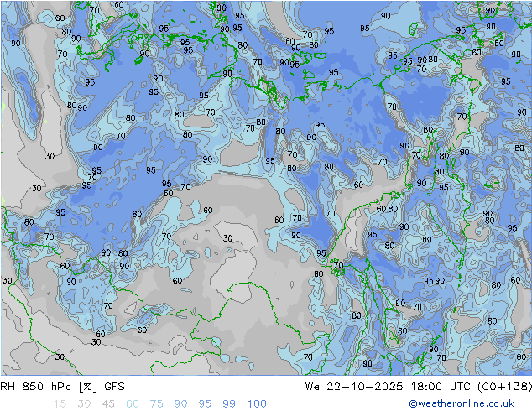This screenshot has height=411, width=532.
Task: Select the legend value 90
Action: pos(181,404)
